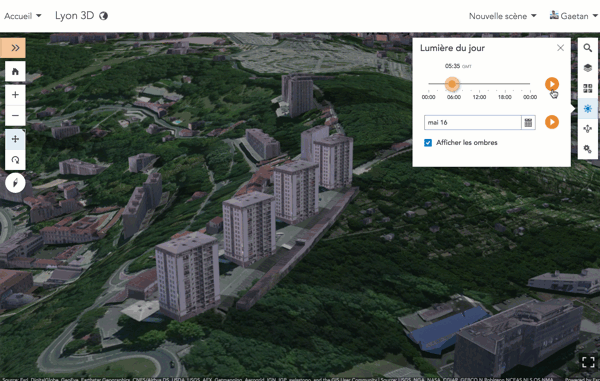Zoom out with the minus button
This screenshot has width=600, height=381.
tap(15, 115)
